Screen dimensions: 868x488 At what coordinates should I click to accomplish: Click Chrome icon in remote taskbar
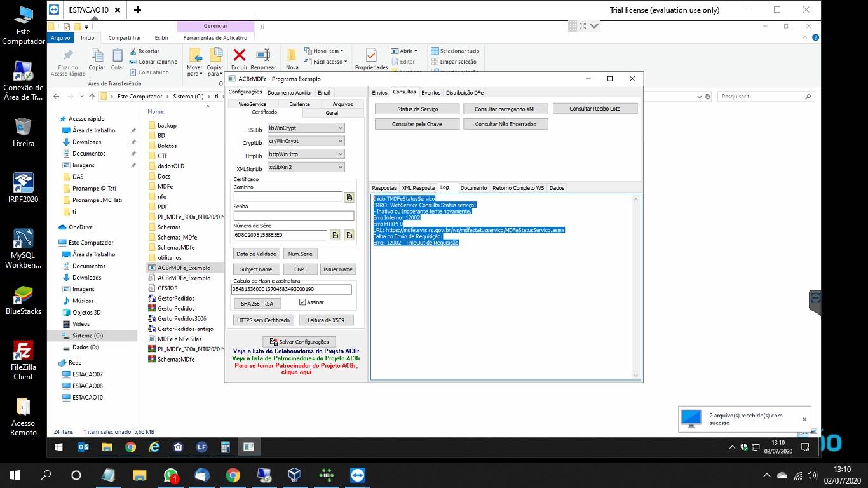pyautogui.click(x=130, y=447)
